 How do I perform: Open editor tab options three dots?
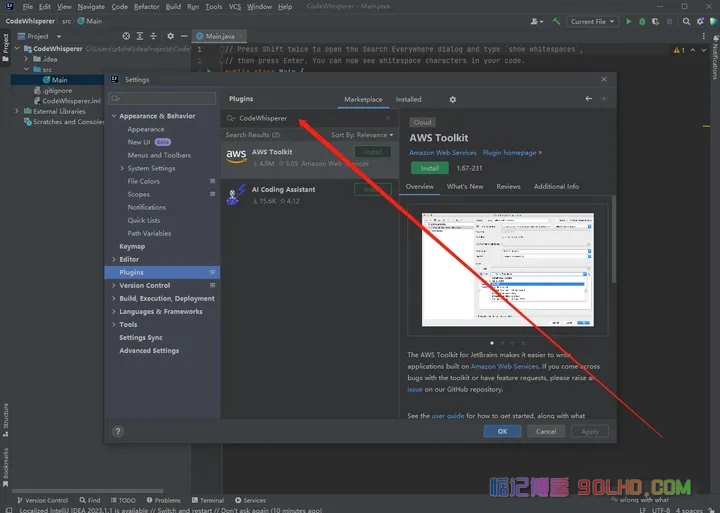[703, 36]
